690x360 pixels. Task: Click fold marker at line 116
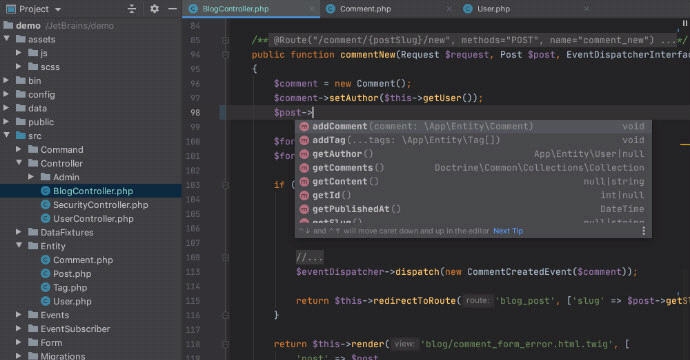(225, 315)
